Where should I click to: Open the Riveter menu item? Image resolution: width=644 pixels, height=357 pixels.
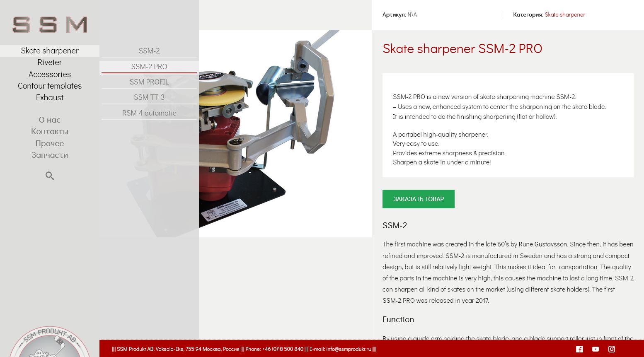[x=50, y=62]
